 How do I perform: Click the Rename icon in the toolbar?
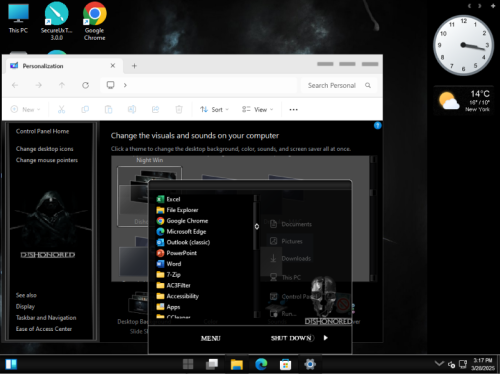click(x=132, y=109)
